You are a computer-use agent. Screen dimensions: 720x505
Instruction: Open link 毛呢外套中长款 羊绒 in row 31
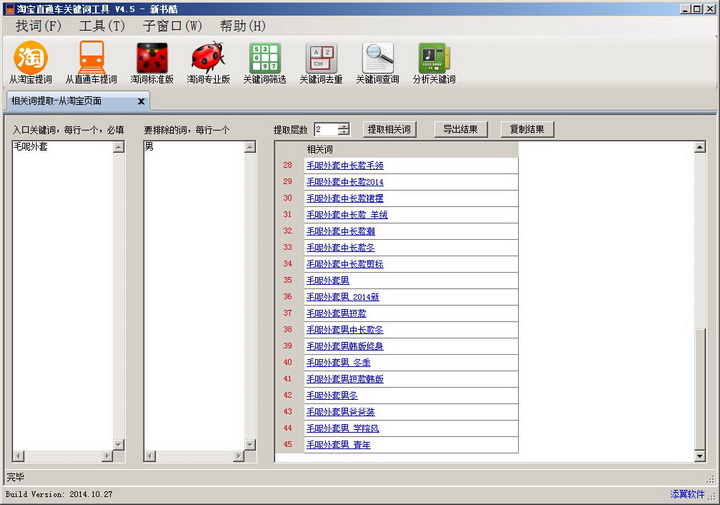pyautogui.click(x=347, y=214)
